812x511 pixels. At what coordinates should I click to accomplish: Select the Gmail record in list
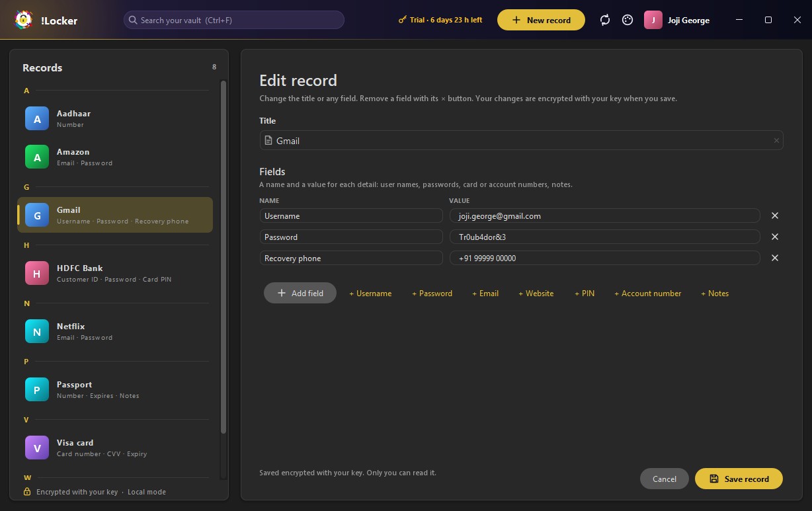pos(115,215)
